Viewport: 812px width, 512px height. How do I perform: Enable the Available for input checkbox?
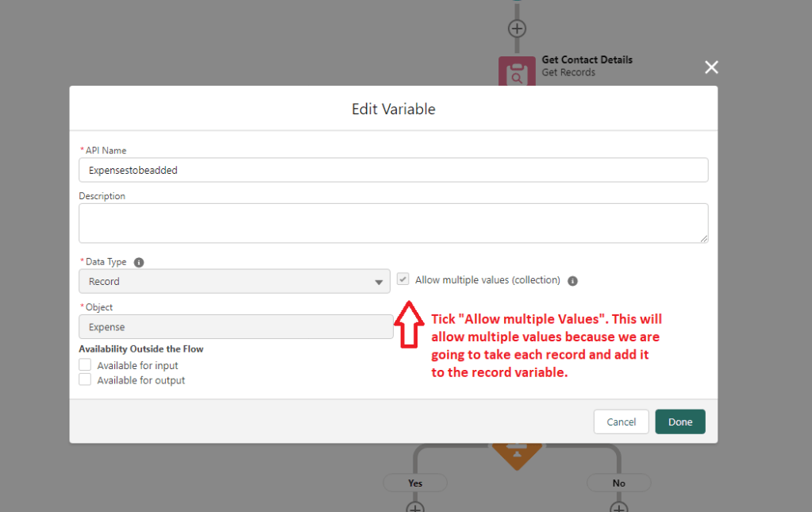pos(85,365)
